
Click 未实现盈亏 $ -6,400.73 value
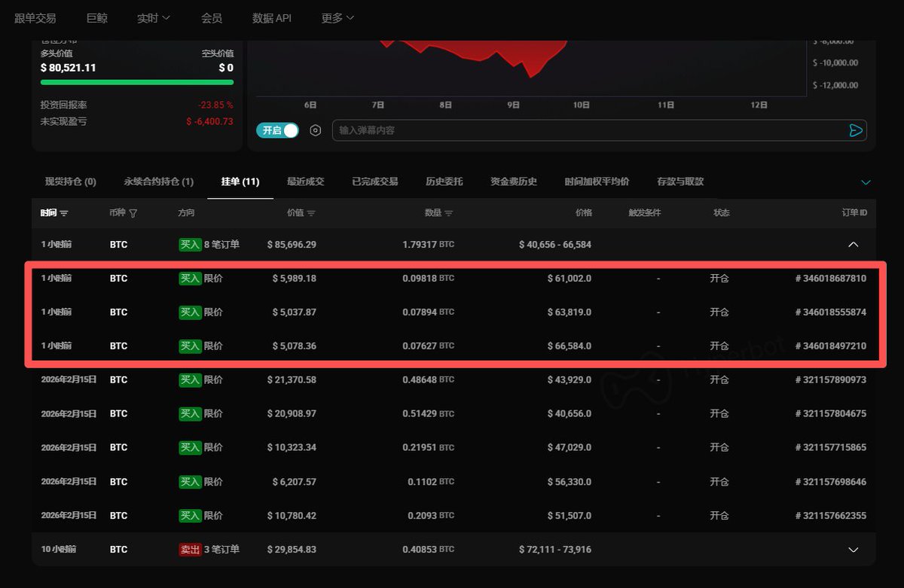point(209,121)
